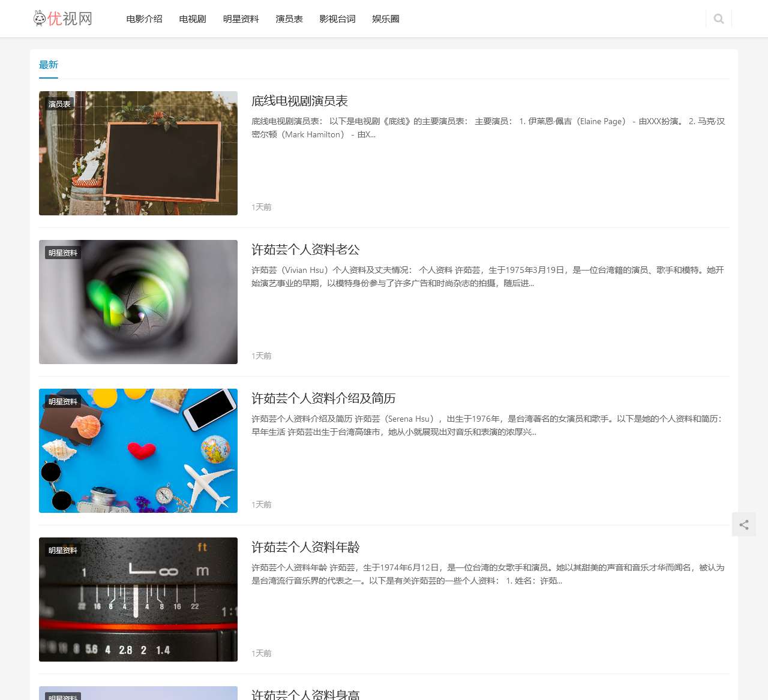Click 明星资料 tag on camera lens thumbnail
The width and height of the screenshot is (768, 700).
coord(63,253)
